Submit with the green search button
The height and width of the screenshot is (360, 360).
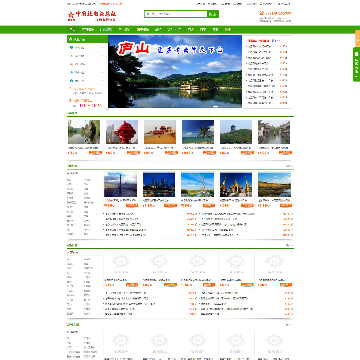213,14
